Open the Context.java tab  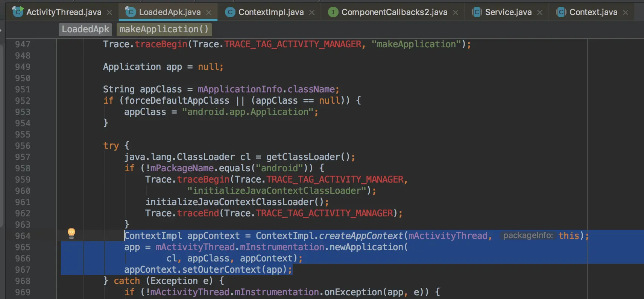(x=593, y=12)
